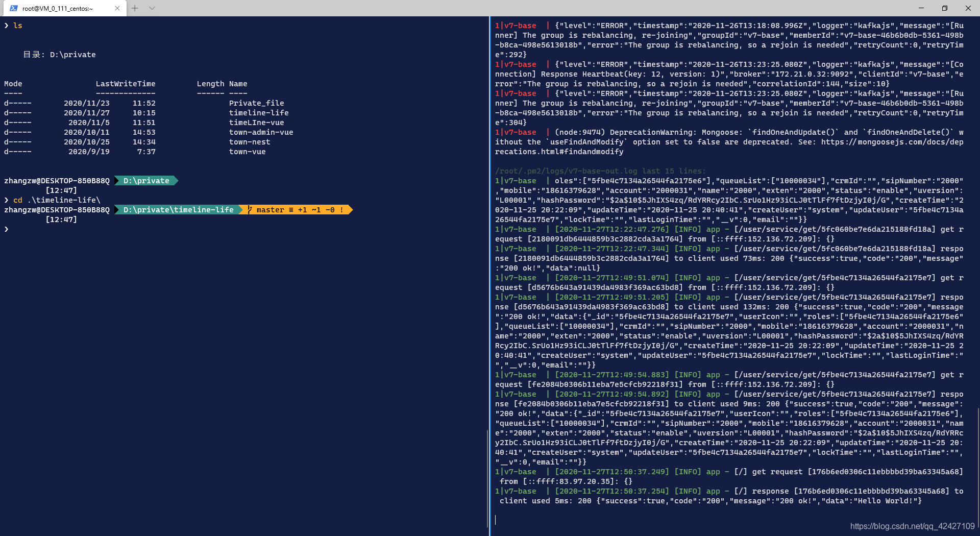Close the root@VM_0_111_centos tab

tap(117, 8)
